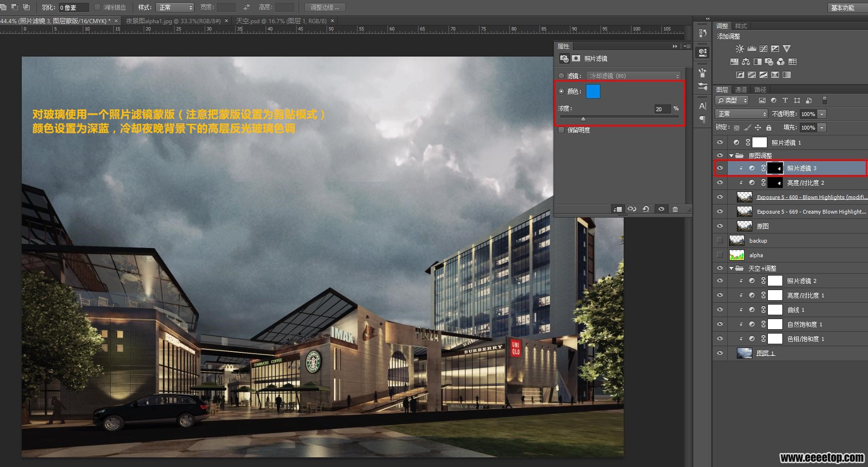Add a Vibrance adjustment (triangle icon)

[x=787, y=48]
